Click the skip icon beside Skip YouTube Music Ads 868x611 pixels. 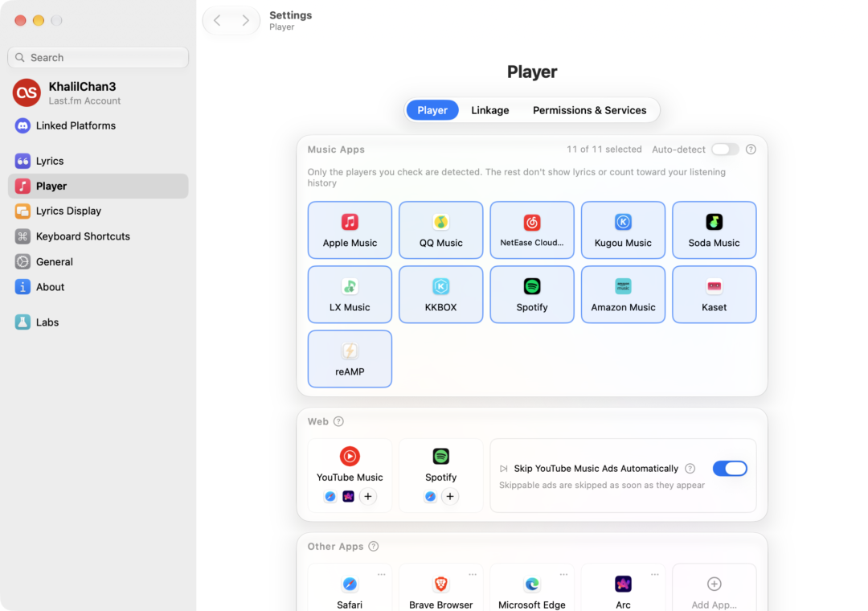(x=504, y=469)
